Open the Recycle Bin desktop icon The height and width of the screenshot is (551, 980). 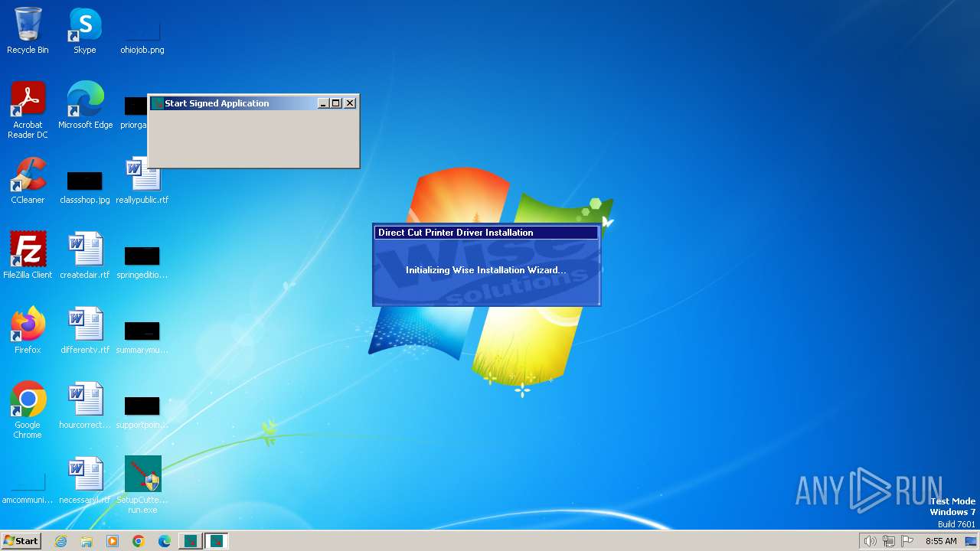(x=28, y=31)
